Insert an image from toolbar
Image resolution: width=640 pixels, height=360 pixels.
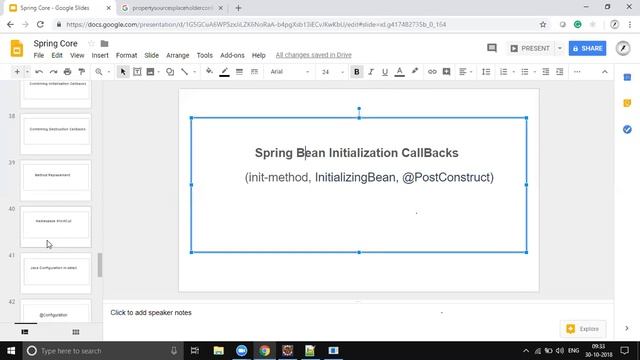point(150,72)
